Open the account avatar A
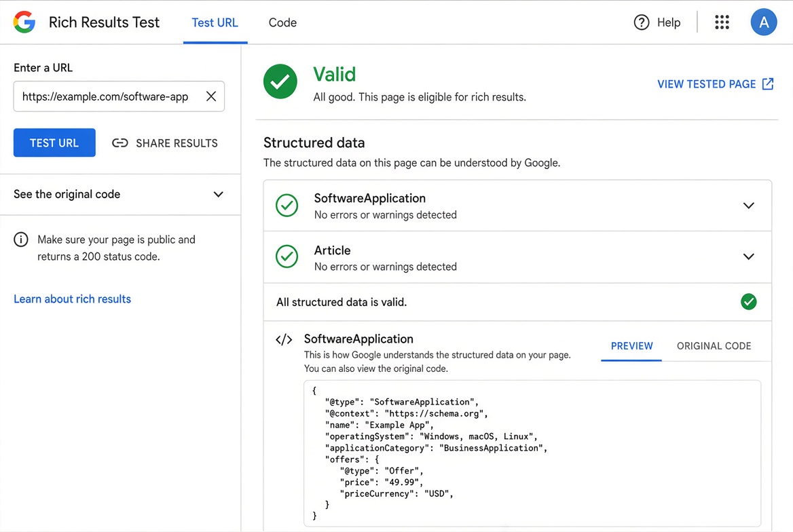 click(764, 22)
